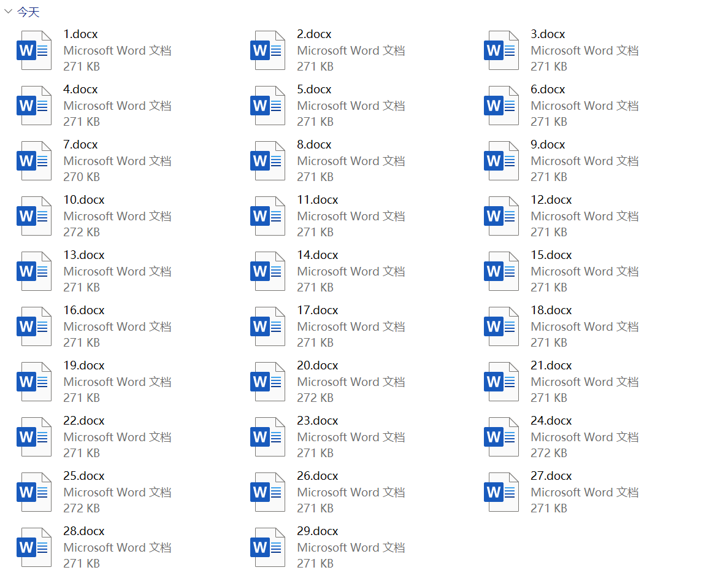The image size is (728, 578).
Task: Click the 272 KB size under 24.docx
Action: [549, 453]
